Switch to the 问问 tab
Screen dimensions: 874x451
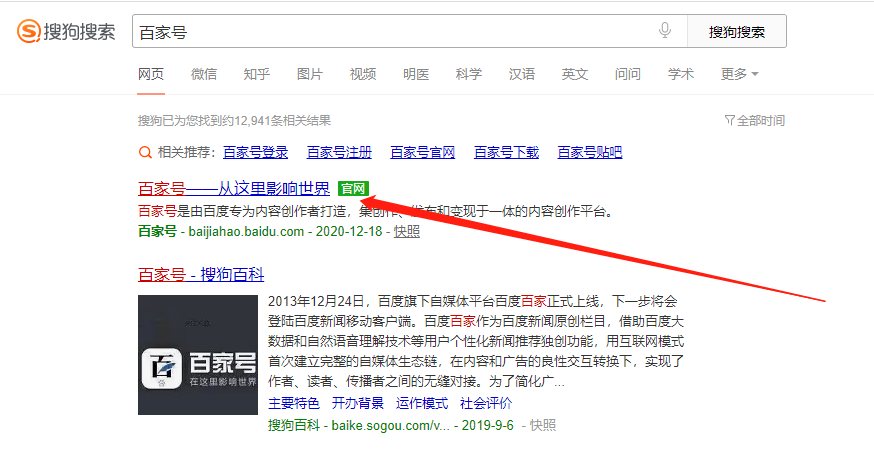[628, 74]
